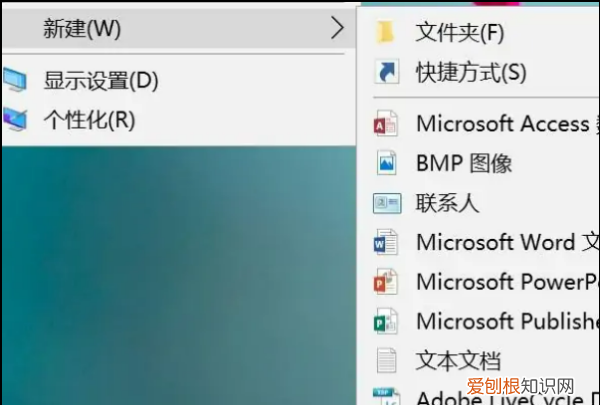Open 显示设置(D) from the context menu
The width and height of the screenshot is (600, 405).
pyautogui.click(x=101, y=81)
